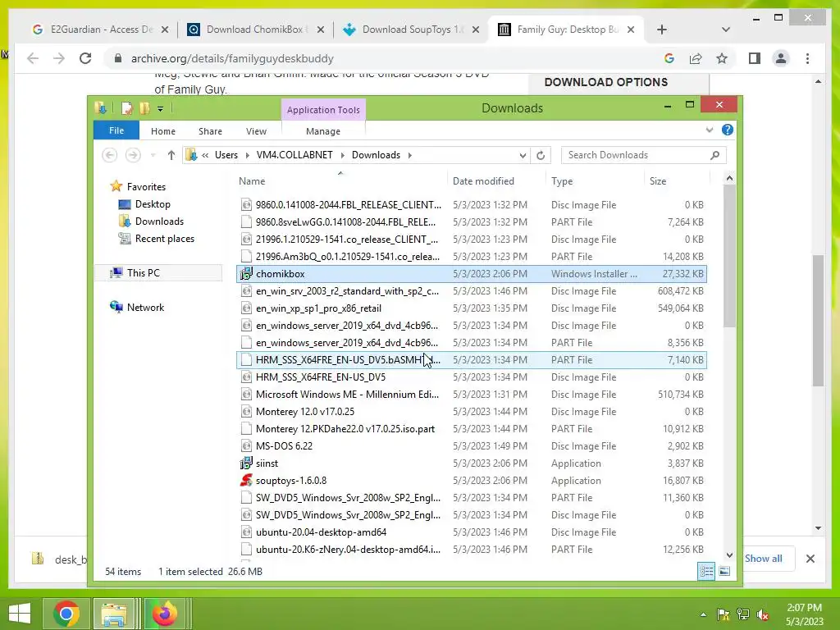
Task: Switch to the Download ChomikBox tab
Action: [x=254, y=30]
